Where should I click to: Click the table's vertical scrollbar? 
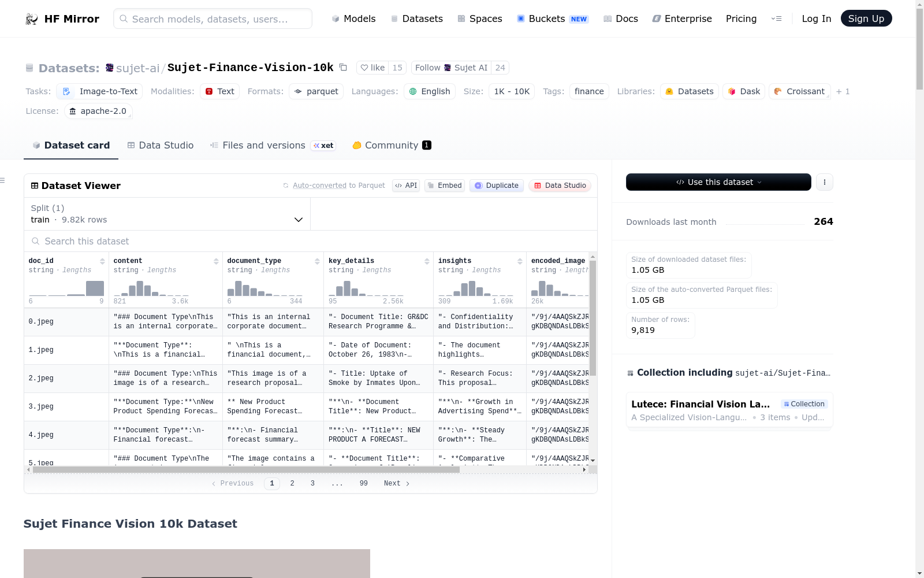point(593,318)
